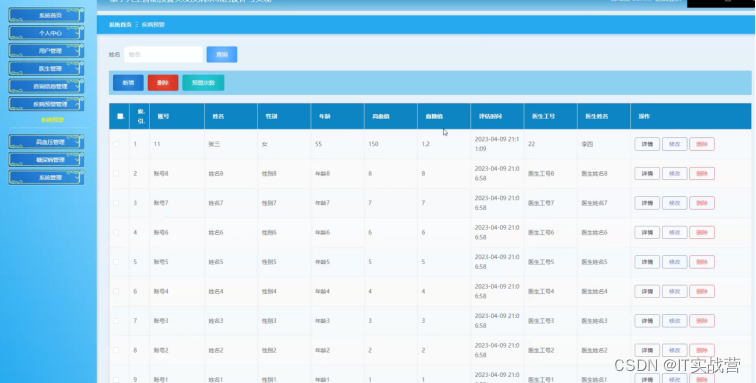Expand the 用户管理 sidebar menu
The image size is (756, 383).
tap(46, 51)
